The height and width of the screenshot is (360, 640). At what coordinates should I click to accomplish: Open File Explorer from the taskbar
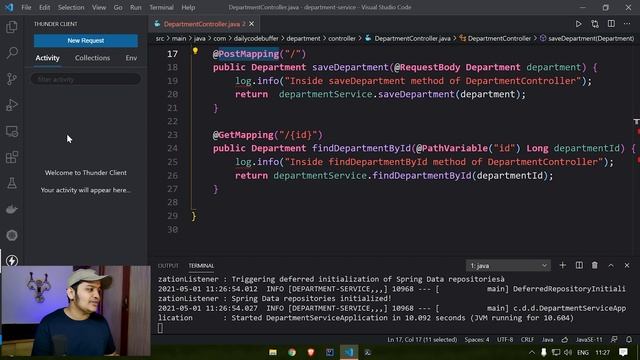pyautogui.click(x=273, y=352)
